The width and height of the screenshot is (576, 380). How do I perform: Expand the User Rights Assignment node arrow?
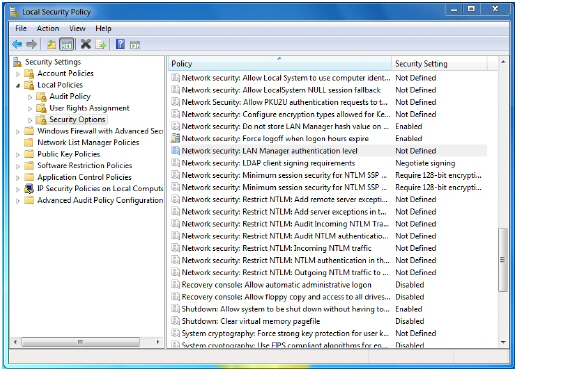(x=30, y=108)
